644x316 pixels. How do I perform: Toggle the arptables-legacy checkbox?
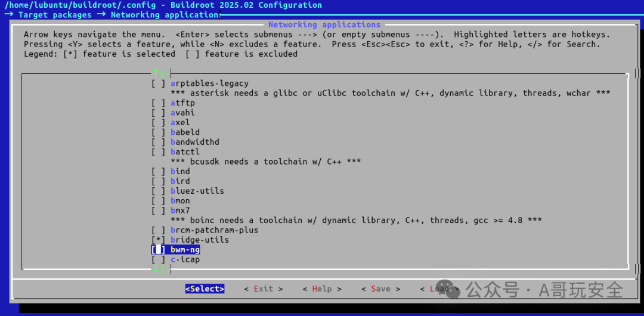[x=159, y=83]
